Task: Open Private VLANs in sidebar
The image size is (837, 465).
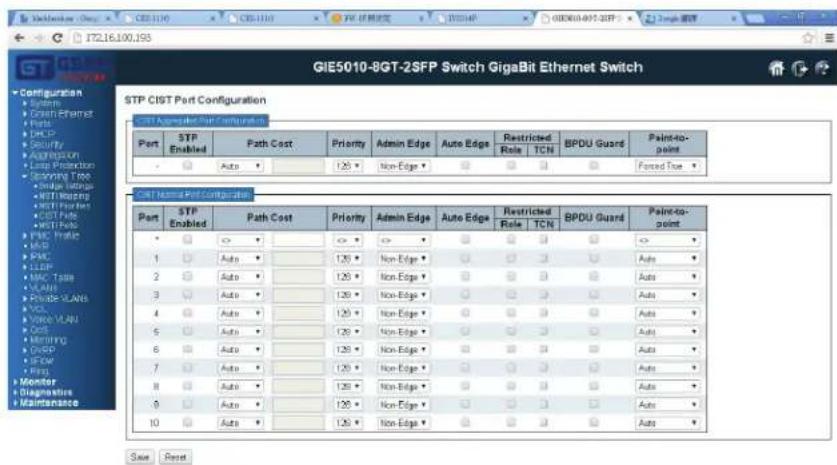Action: coord(59,298)
